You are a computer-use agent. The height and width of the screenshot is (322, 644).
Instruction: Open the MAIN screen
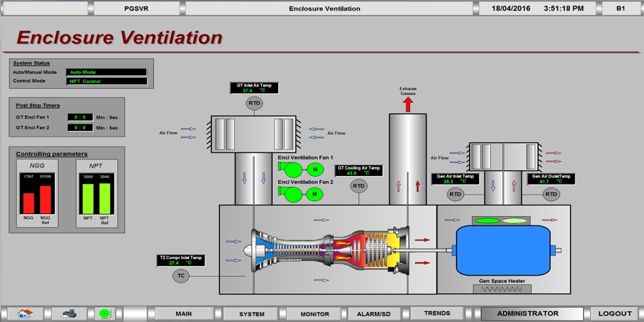coord(184,313)
